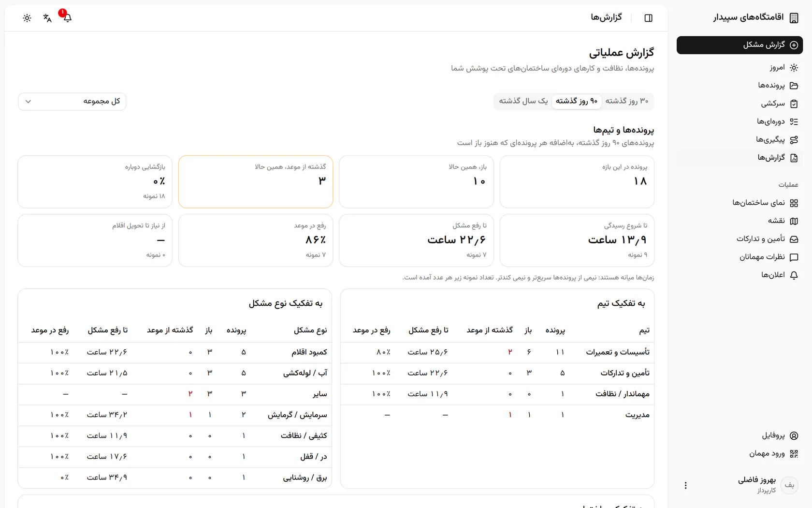This screenshot has height=508, width=812.
Task: Click the مهماندار / نظافت team row
Action: coord(497,394)
